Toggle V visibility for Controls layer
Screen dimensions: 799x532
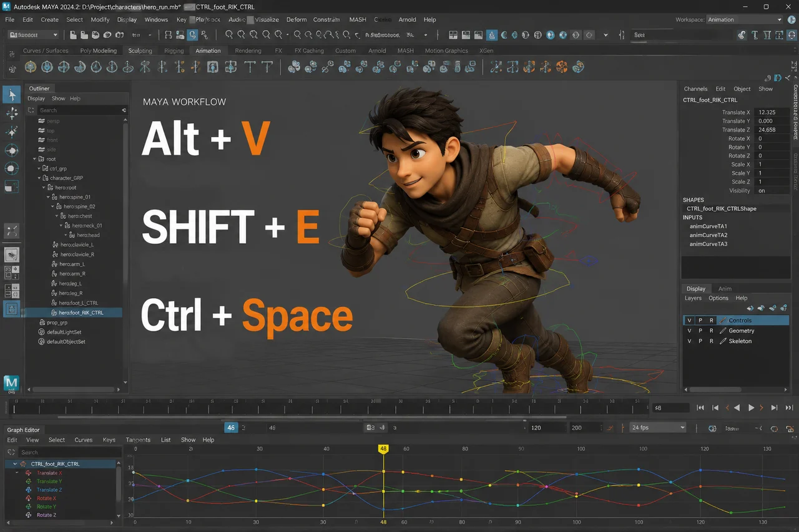click(689, 321)
